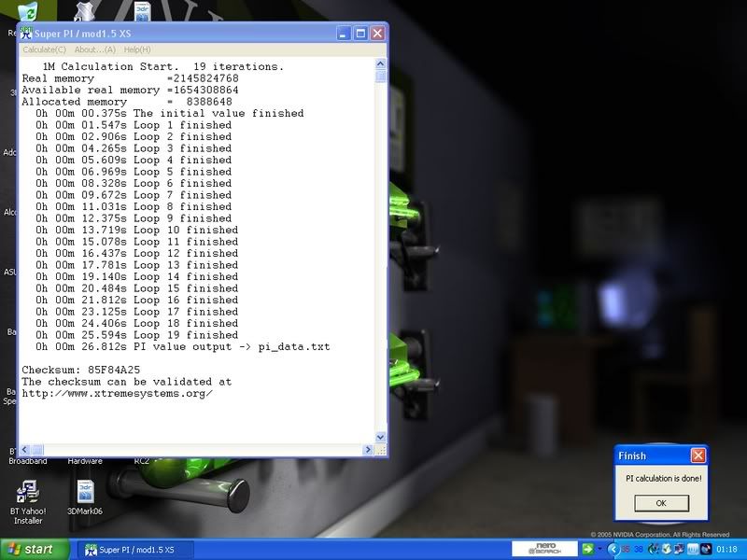Click 'The initial value finished' line
747x560 pixels.
click(x=170, y=113)
